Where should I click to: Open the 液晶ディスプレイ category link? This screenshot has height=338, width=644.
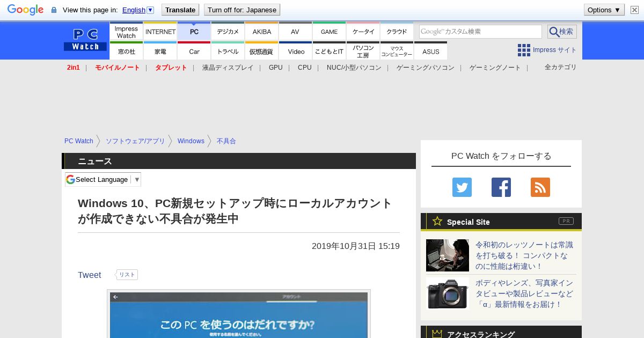pyautogui.click(x=228, y=68)
